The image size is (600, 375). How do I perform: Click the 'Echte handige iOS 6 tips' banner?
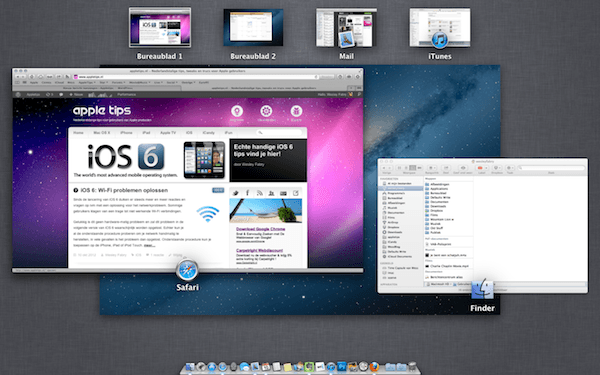[x=268, y=160]
